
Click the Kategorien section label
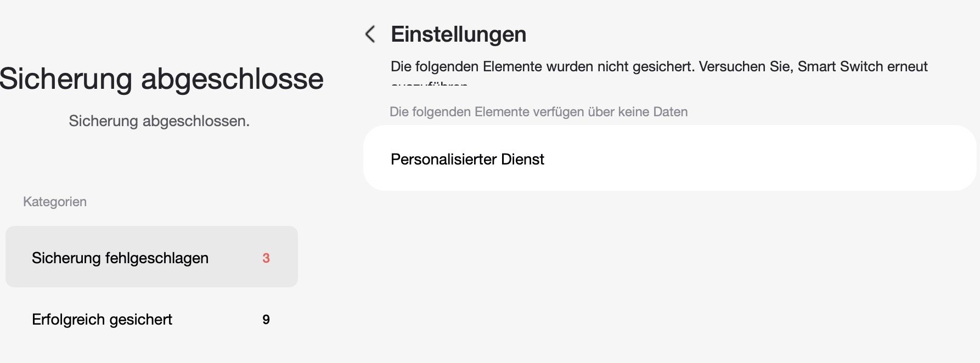pos(55,202)
